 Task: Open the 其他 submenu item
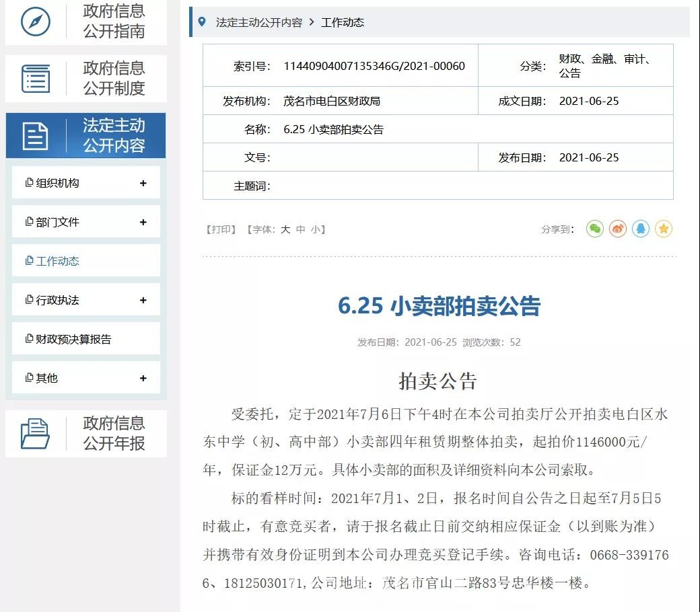click(85, 377)
